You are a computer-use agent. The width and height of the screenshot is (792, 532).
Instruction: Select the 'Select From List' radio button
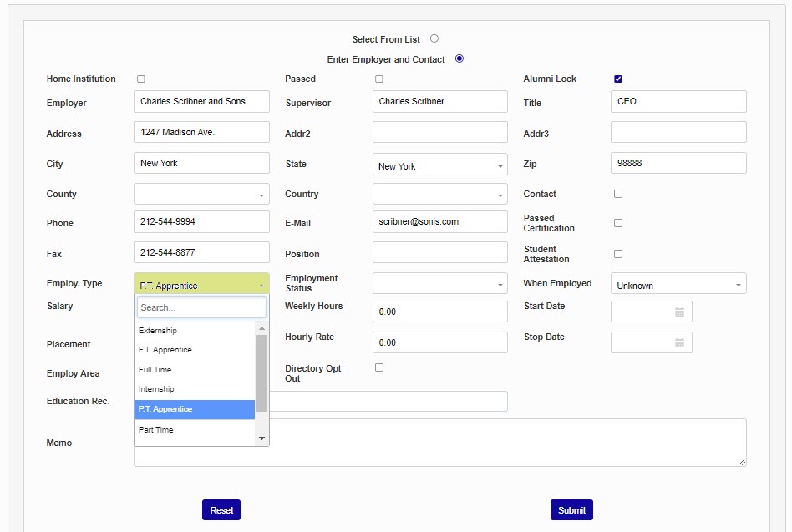434,38
